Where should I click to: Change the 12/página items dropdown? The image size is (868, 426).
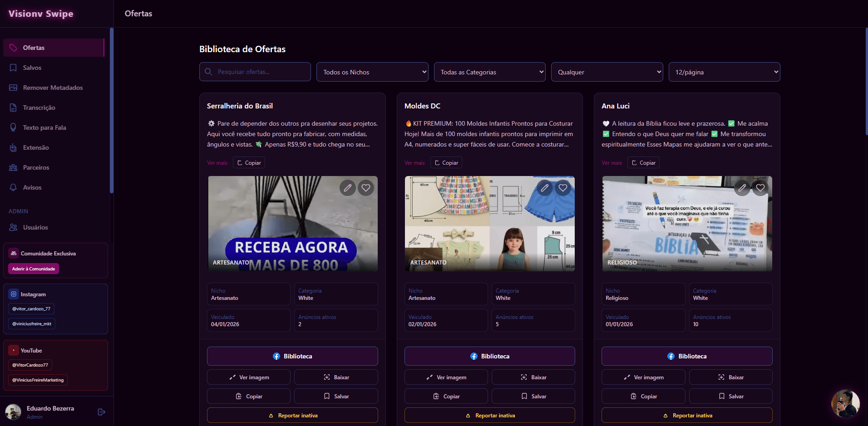[724, 72]
